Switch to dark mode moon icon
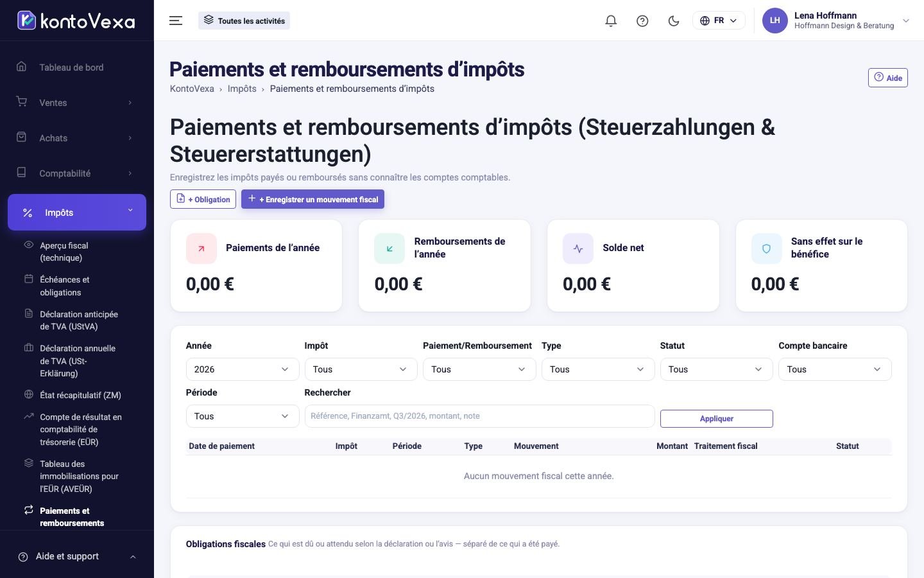This screenshot has height=578, width=924. 674,21
